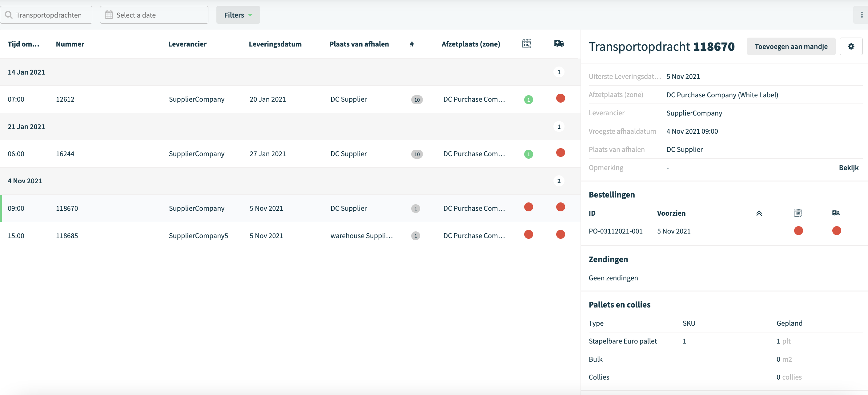Click the double chevron icon in Bestellingen
The width and height of the screenshot is (868, 395).
click(759, 213)
